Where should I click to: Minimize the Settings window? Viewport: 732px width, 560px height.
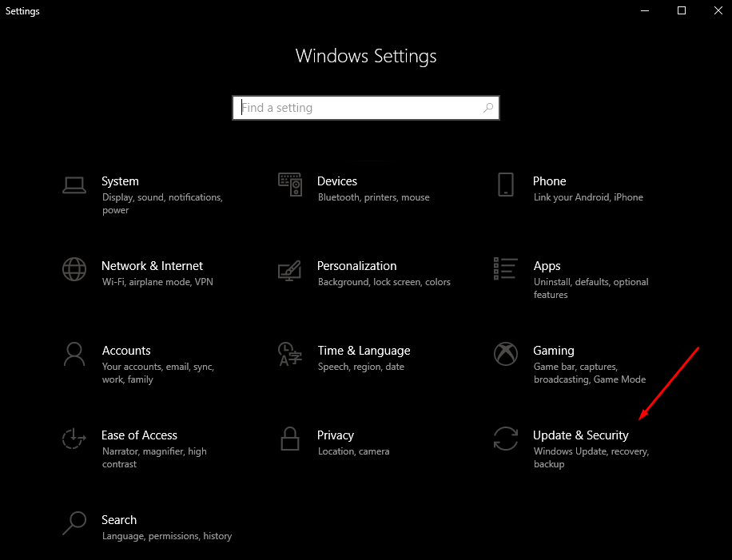pyautogui.click(x=645, y=10)
